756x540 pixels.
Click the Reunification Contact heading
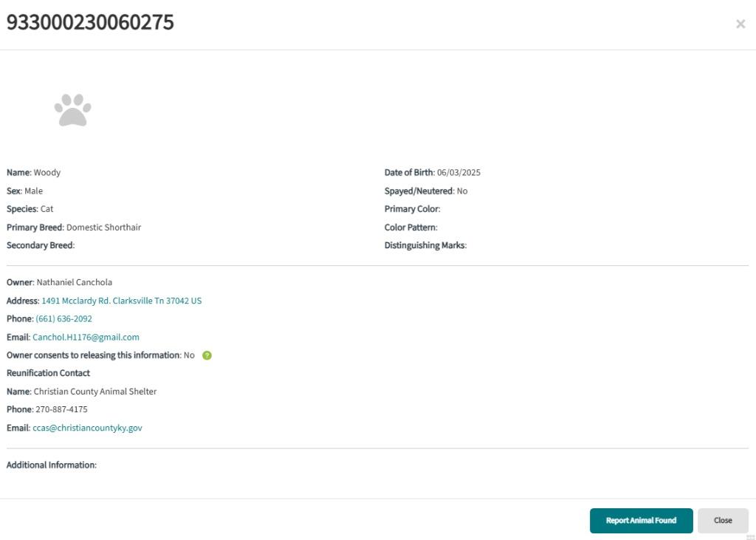pyautogui.click(x=48, y=373)
